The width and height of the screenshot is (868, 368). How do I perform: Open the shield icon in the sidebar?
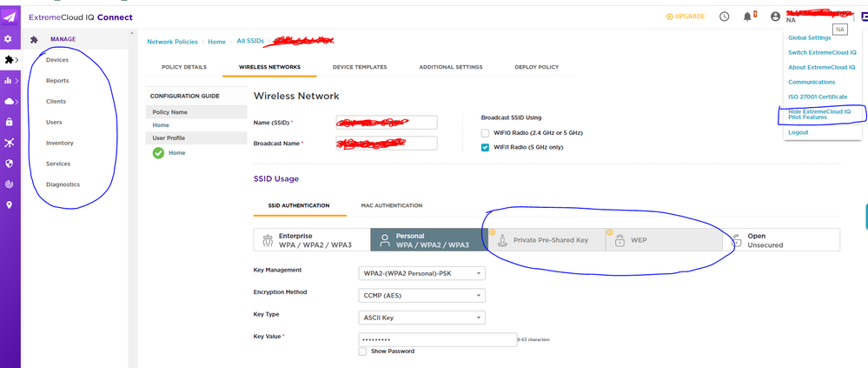[x=9, y=164]
